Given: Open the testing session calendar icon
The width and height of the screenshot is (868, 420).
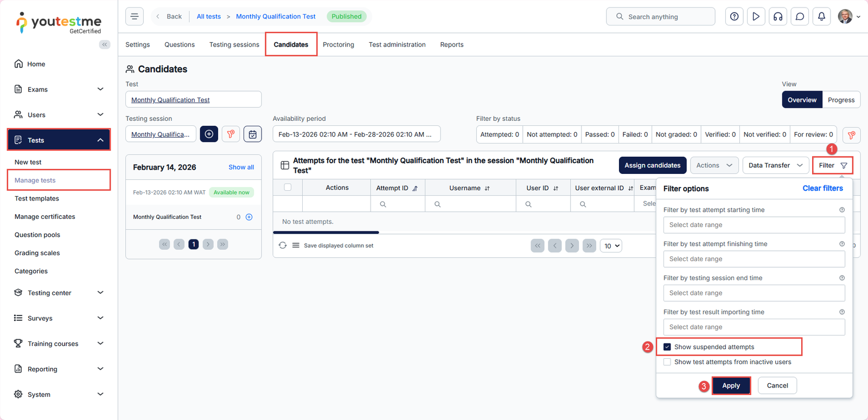Looking at the screenshot, I should point(253,134).
